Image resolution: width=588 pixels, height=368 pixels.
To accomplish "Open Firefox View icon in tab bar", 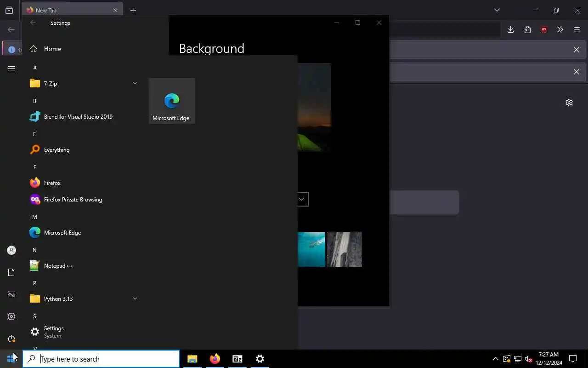I will tap(9, 10).
